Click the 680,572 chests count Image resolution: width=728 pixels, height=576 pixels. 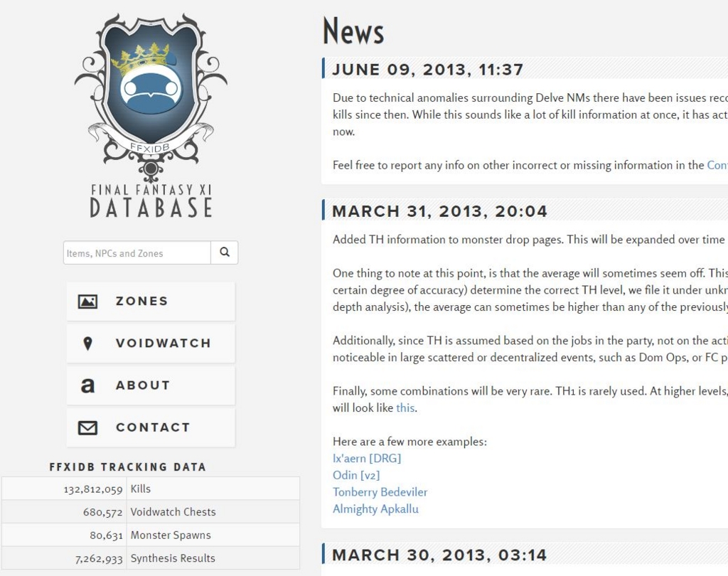[x=102, y=512]
